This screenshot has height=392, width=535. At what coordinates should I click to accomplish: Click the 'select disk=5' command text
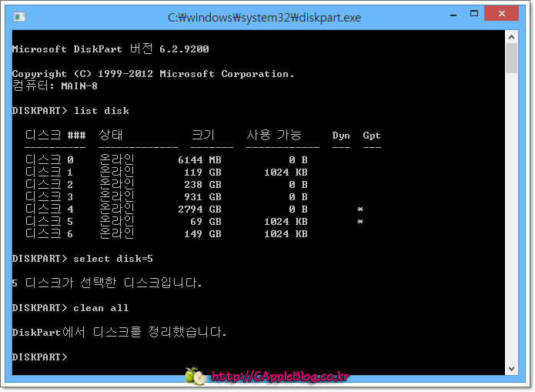[x=113, y=259]
